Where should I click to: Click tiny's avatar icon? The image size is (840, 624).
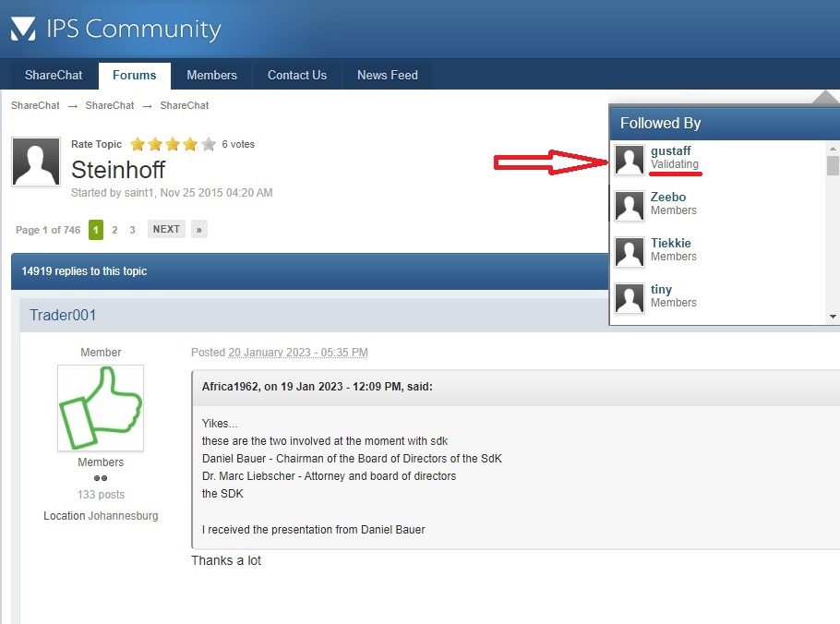click(x=629, y=298)
